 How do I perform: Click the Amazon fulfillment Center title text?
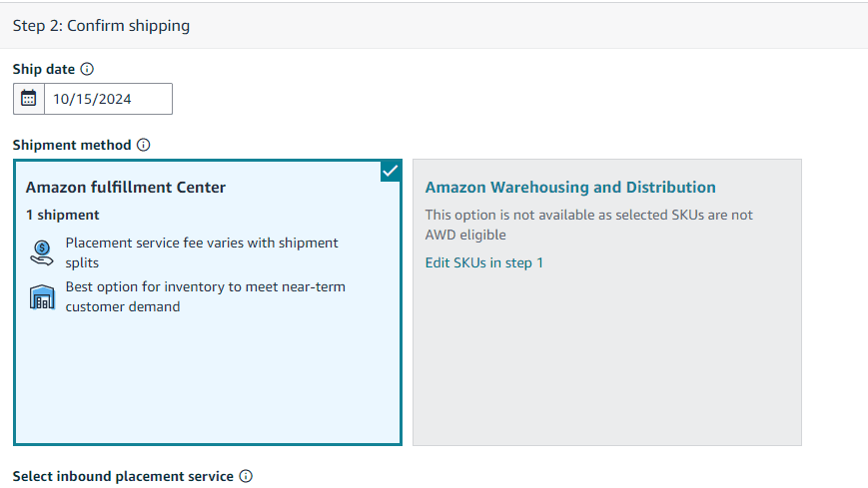point(126,187)
